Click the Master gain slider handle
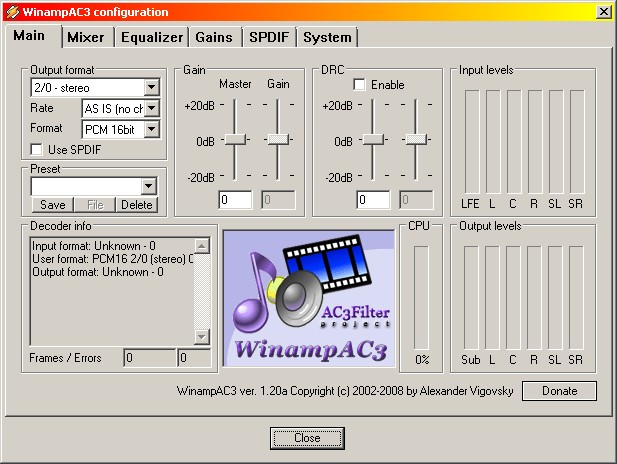 (235, 139)
